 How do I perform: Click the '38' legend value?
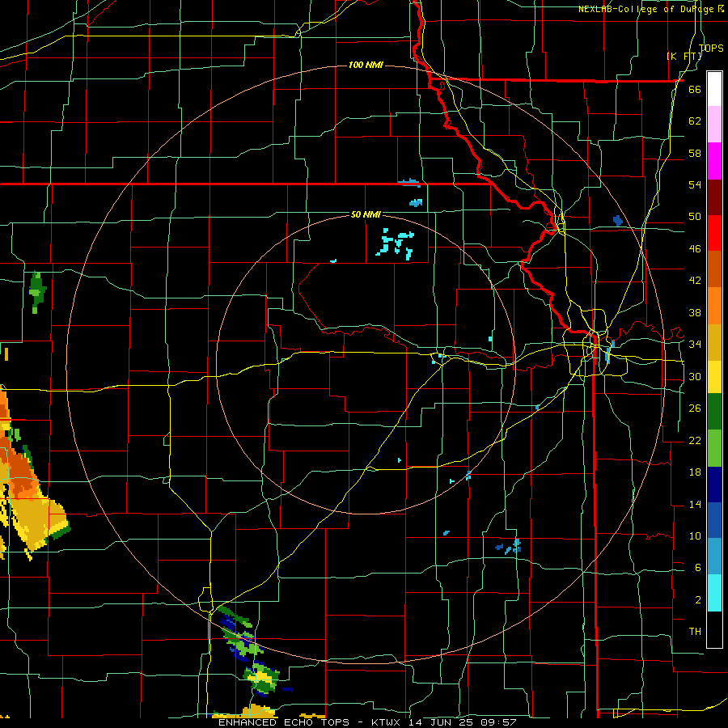coord(695,312)
